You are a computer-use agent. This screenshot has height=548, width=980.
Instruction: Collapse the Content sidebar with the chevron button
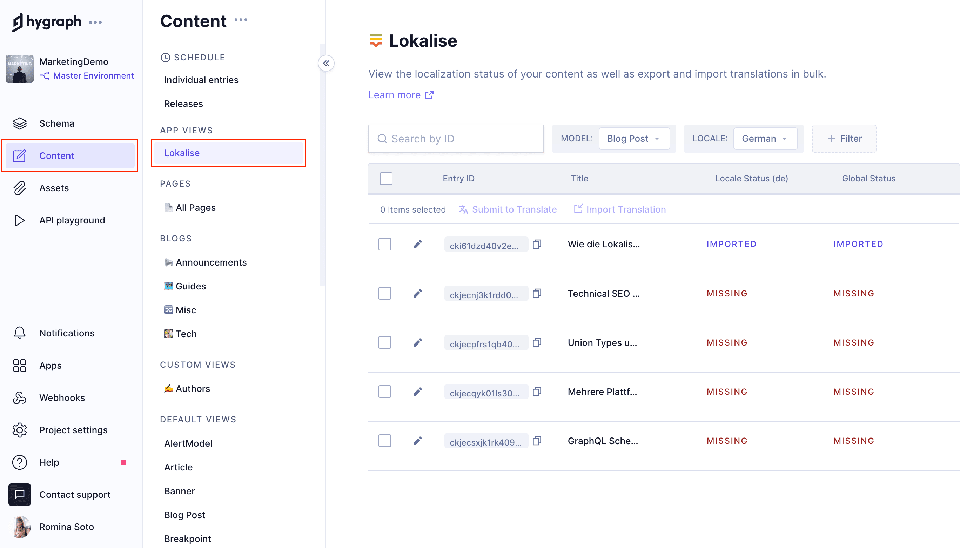click(327, 63)
